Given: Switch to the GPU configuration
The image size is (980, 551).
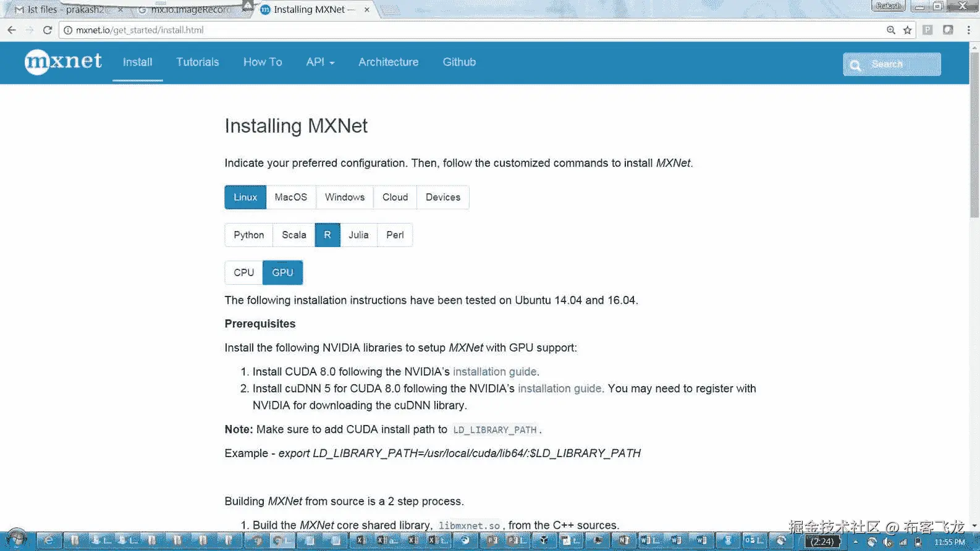Looking at the screenshot, I should click(282, 272).
